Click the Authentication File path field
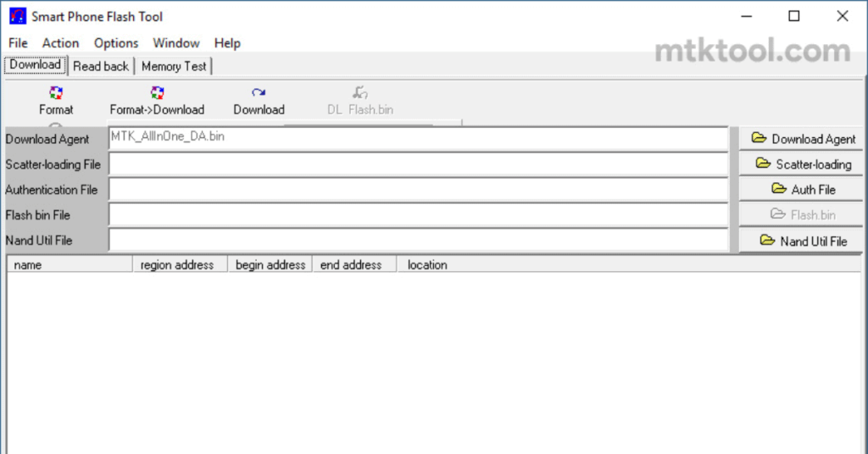 (x=419, y=190)
